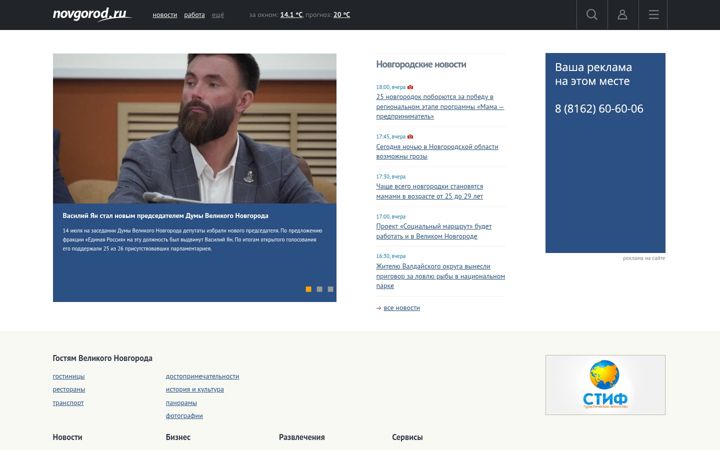720x450 pixels.
Task: Switch to the second slide dot
Action: [320, 289]
